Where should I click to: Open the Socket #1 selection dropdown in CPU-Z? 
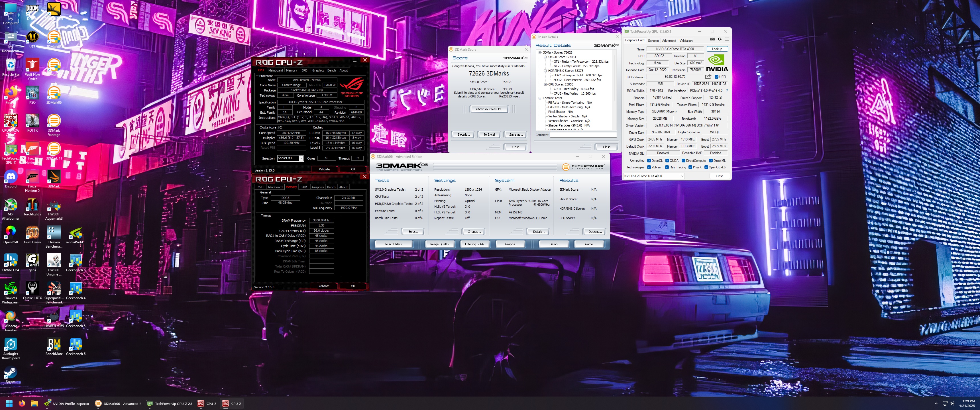tap(290, 158)
